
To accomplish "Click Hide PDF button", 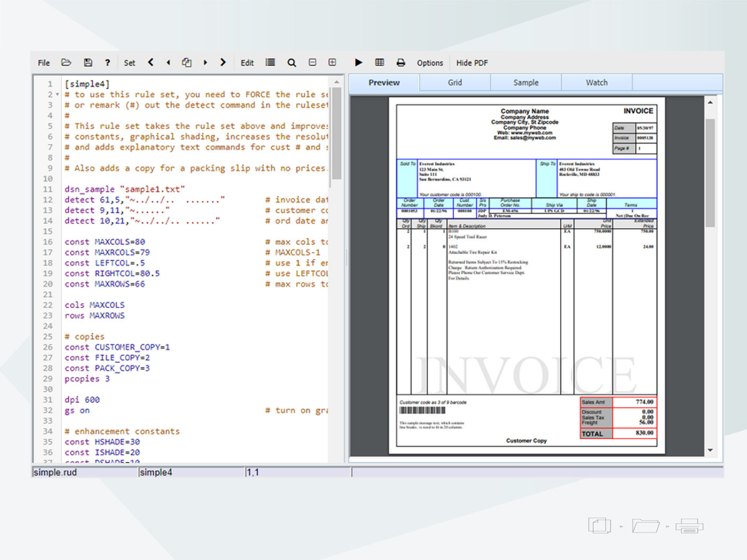I will tap(472, 63).
